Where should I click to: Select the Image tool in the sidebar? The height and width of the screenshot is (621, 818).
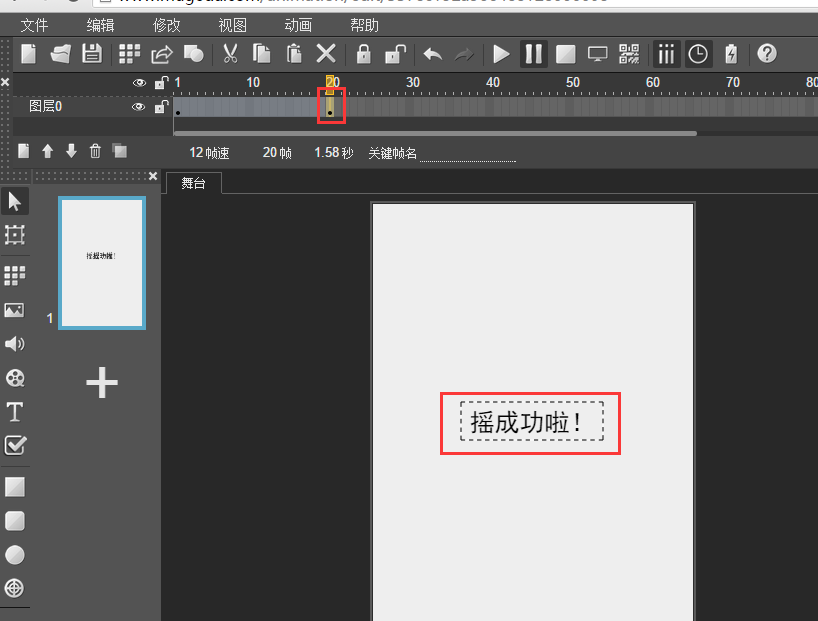(15, 310)
